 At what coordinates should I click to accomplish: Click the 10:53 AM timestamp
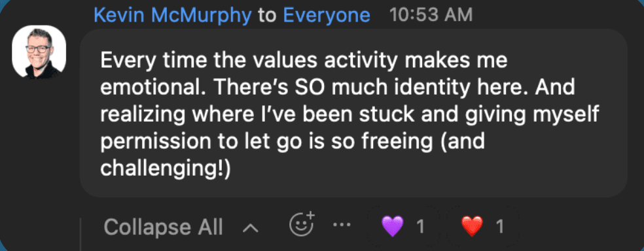431,15
